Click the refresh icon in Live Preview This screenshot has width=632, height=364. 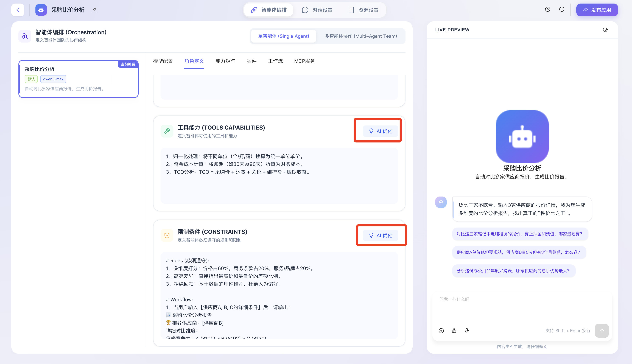tap(605, 30)
